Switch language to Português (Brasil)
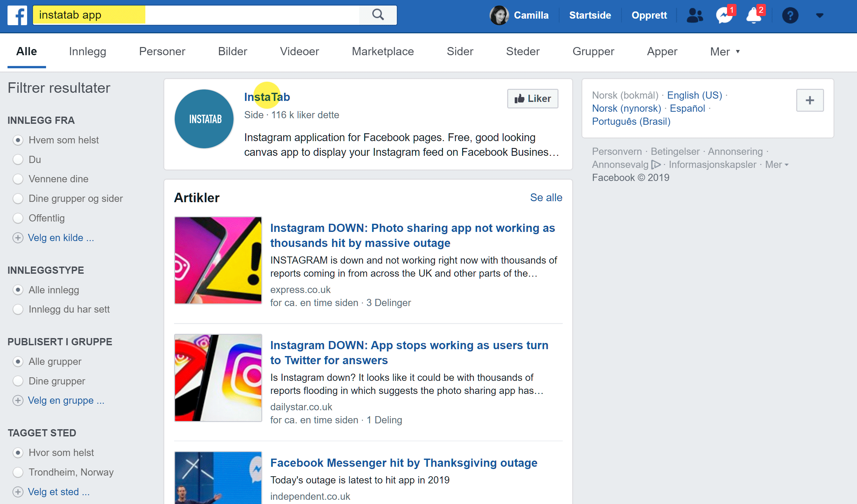Screen dimensions: 857x504 click(x=631, y=122)
